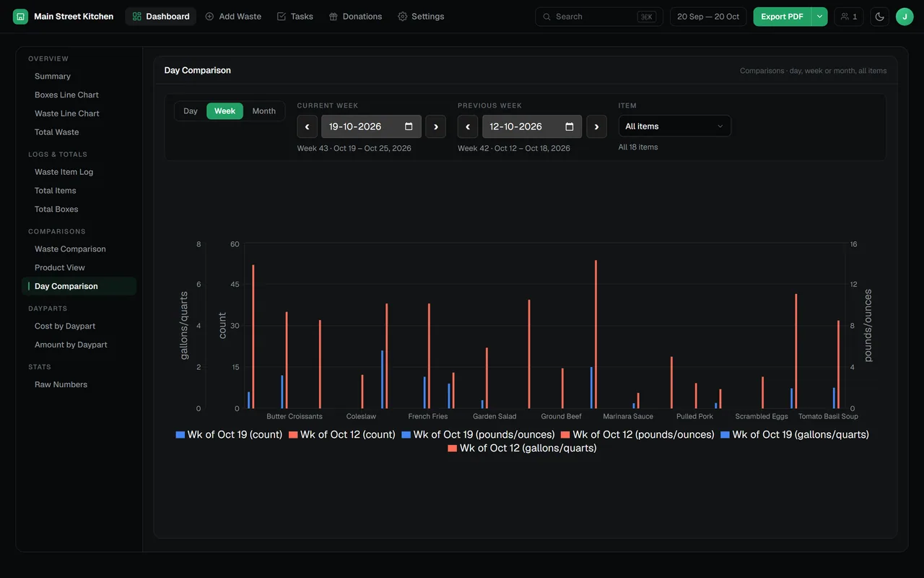The width and height of the screenshot is (924, 578).
Task: Open Raw Numbers stats view
Action: tap(79, 384)
